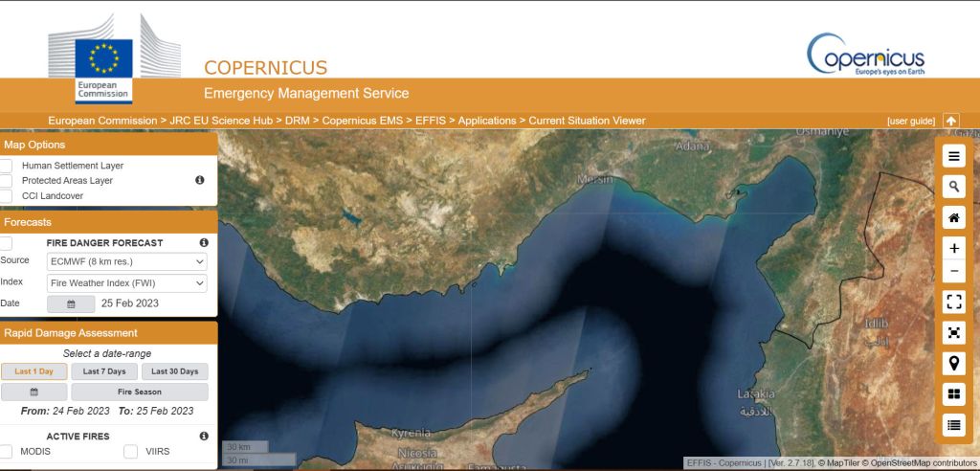The width and height of the screenshot is (980, 471).
Task: Toggle the Fire Danger Forecast checkbox
Action: click(x=6, y=243)
